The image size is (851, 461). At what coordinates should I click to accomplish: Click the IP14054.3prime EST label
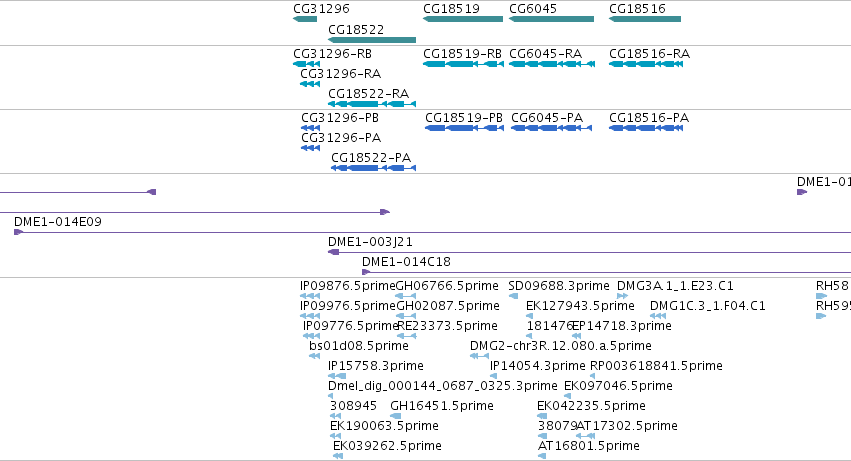(x=537, y=367)
